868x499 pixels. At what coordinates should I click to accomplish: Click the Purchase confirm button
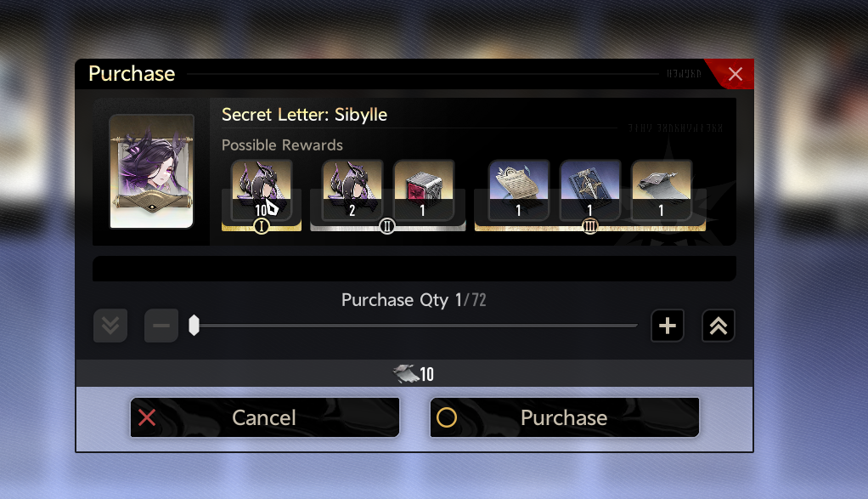coord(565,417)
